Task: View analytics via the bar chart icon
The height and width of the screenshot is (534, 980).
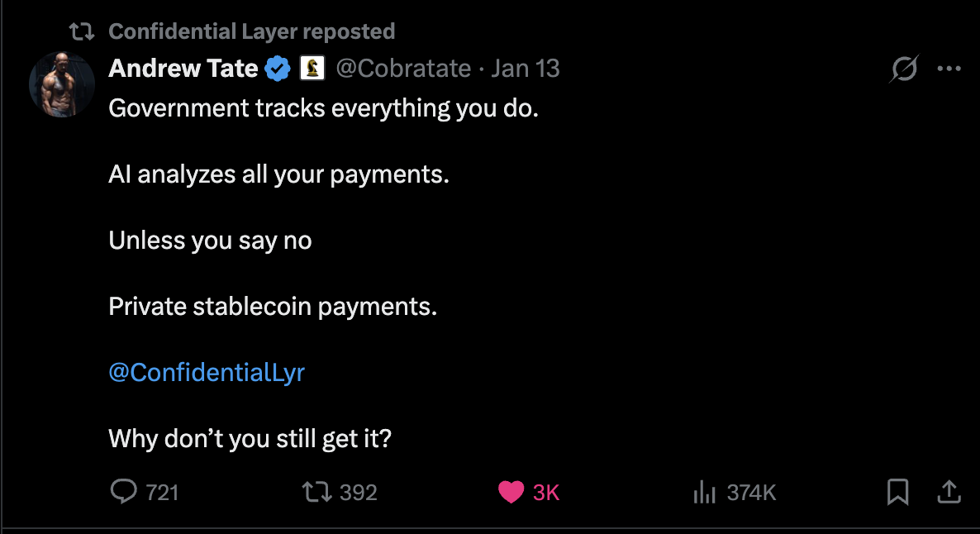Action: point(705,492)
